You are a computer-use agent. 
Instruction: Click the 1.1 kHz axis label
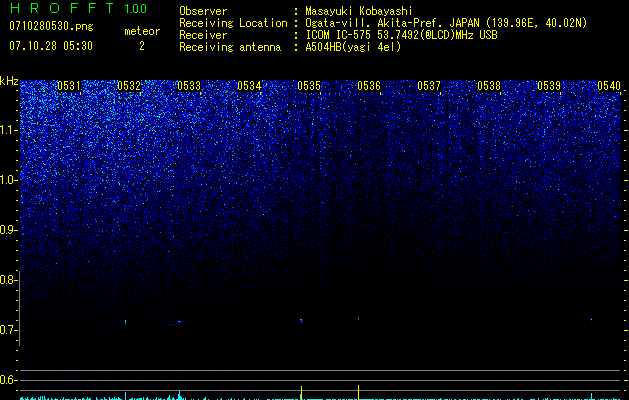[9, 130]
